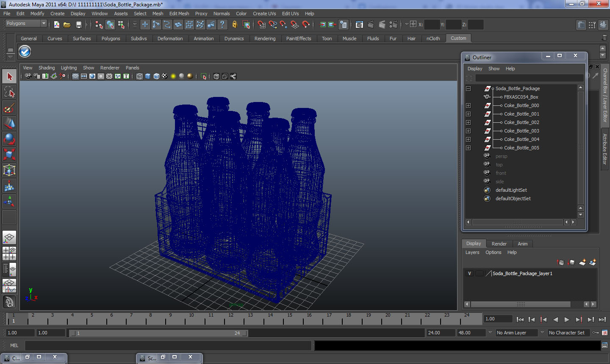Click the custom shelf checkmark icon
Image resolution: width=610 pixels, height=364 pixels.
click(x=25, y=52)
